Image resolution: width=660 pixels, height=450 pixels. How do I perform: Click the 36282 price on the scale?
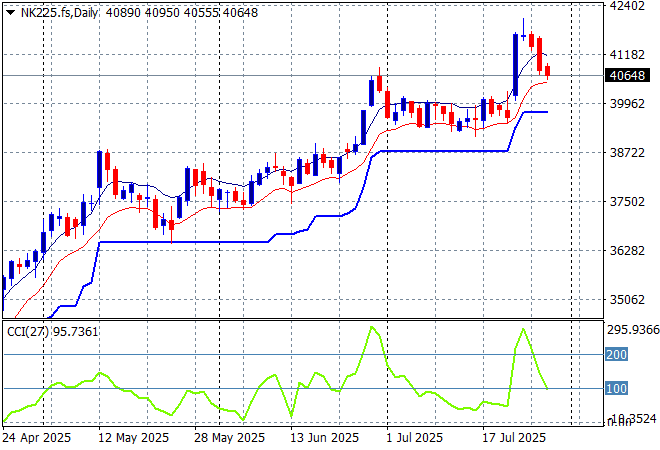point(630,251)
